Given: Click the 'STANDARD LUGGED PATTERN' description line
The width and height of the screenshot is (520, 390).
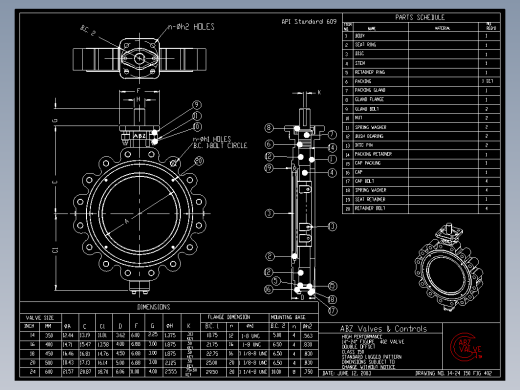Looking at the screenshot, I should [x=371, y=357].
